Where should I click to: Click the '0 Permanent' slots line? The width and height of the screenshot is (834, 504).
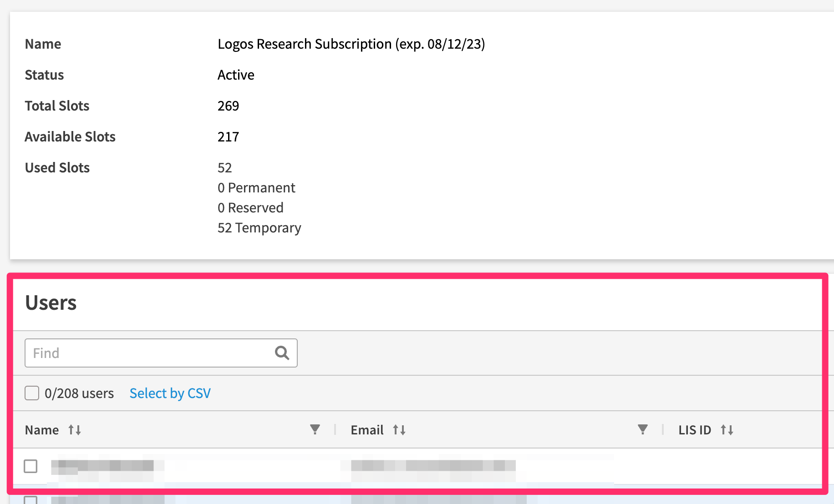256,187
